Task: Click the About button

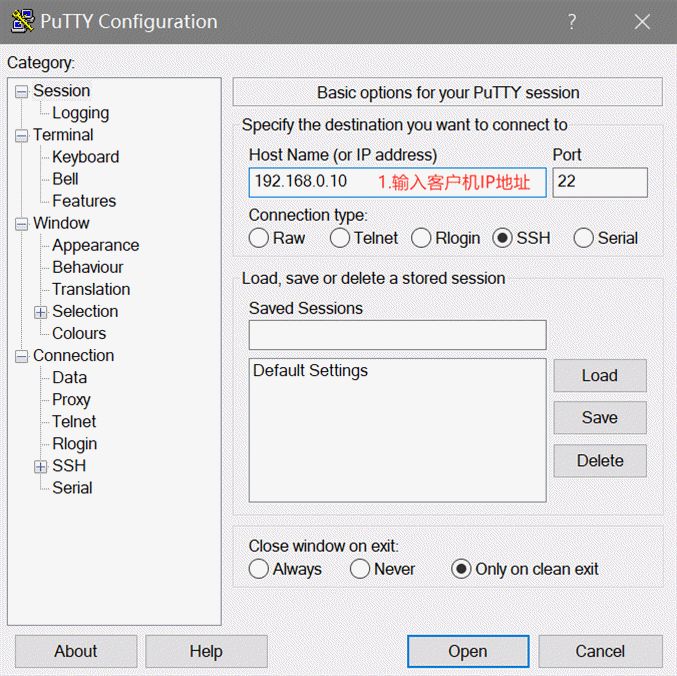Action: tap(76, 651)
